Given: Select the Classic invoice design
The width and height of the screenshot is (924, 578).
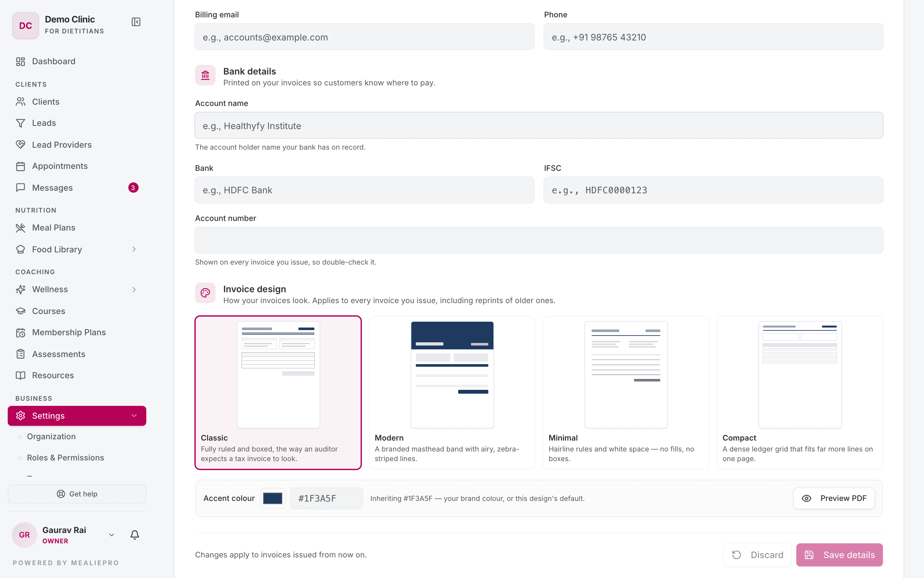Looking at the screenshot, I should 278,393.
